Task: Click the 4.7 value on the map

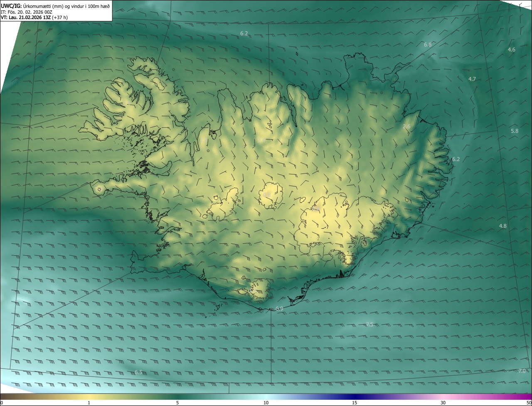Action: point(472,79)
